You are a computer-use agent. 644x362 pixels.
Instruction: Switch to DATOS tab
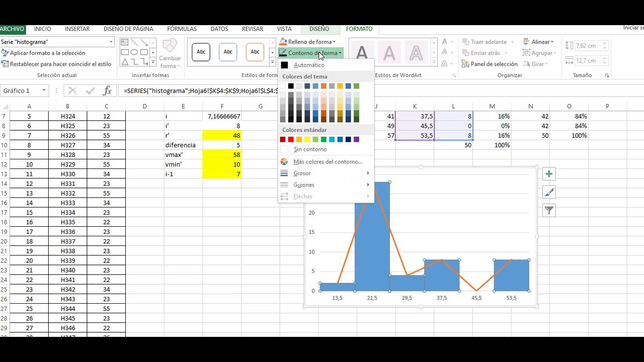tap(219, 29)
